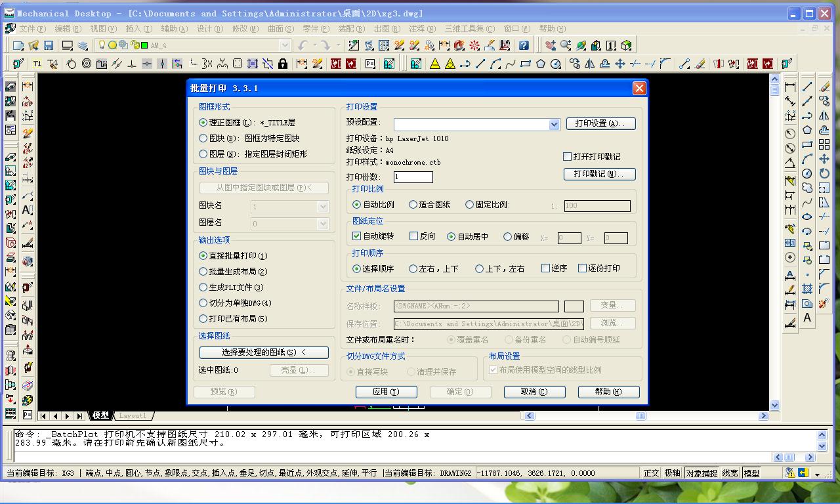Select the Linear Dimension tool in the right palette
The image size is (840, 504).
790,87
